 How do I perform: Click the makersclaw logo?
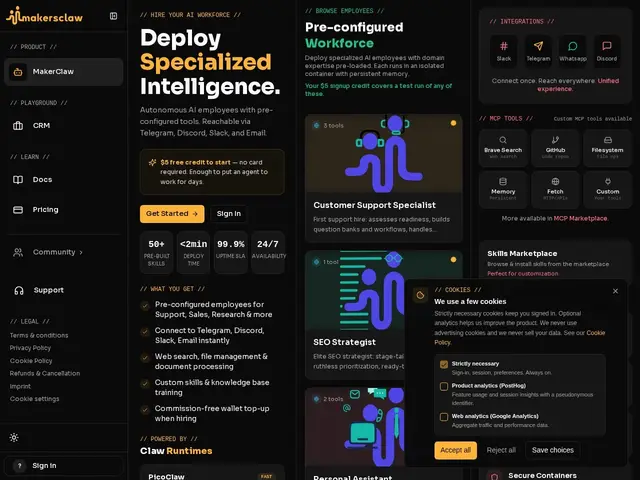pos(44,16)
